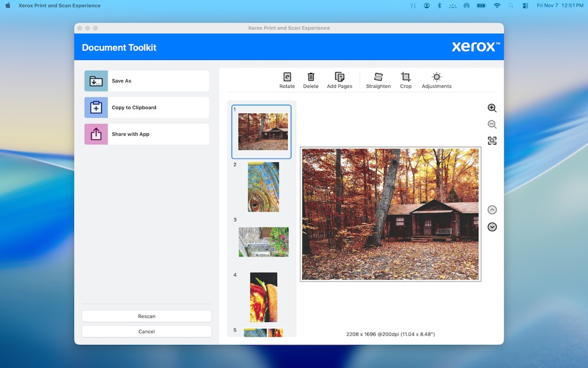588x368 pixels.
Task: Zoom in on the scanned image
Action: point(491,107)
